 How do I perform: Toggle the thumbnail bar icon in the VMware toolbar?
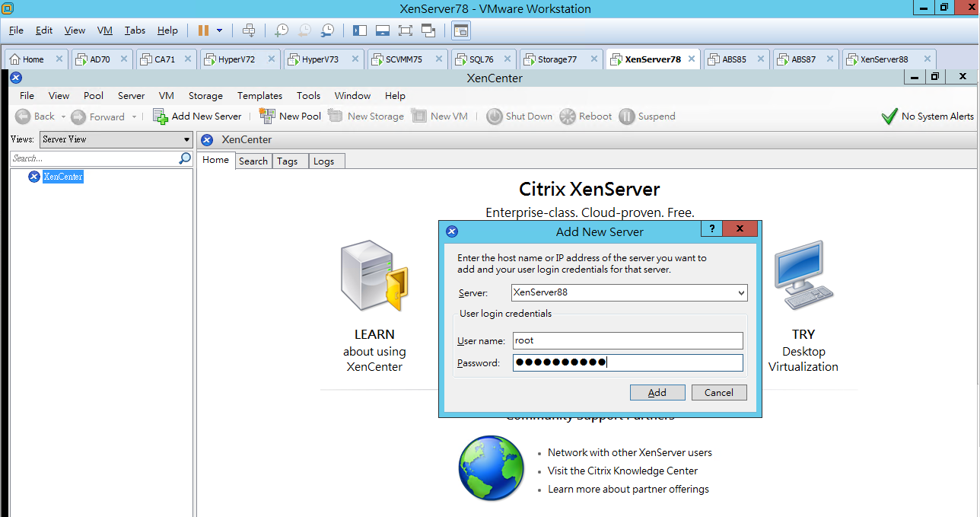tap(383, 30)
